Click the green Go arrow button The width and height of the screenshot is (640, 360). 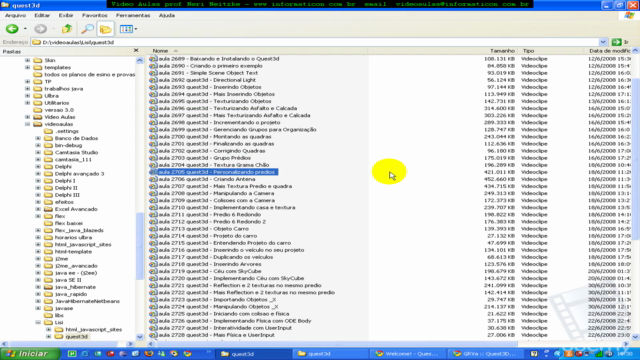click(x=616, y=42)
